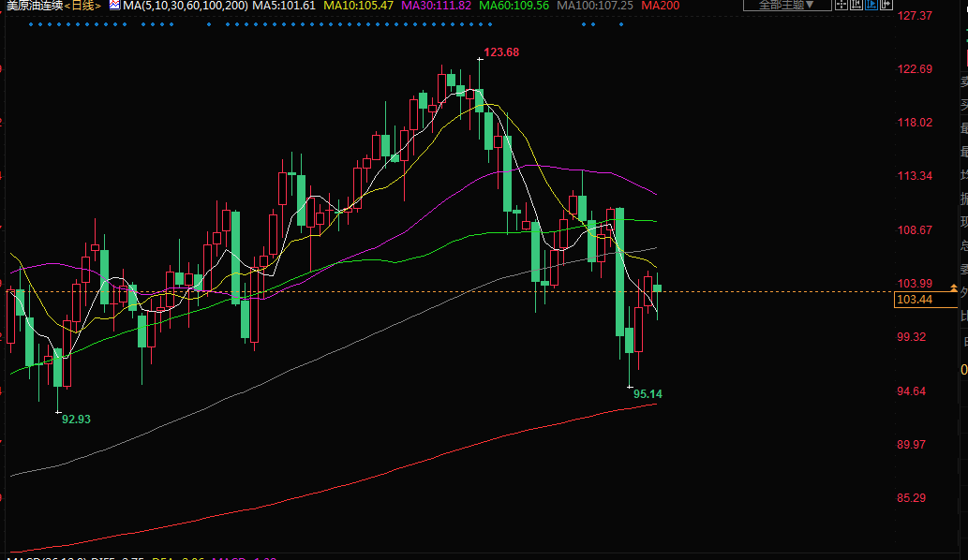The height and width of the screenshot is (560, 968).
Task: Click the 95.14 low price marker
Action: coord(648,394)
